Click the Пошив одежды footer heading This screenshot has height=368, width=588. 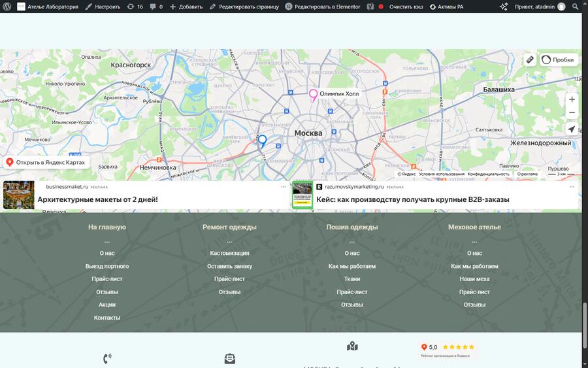pos(352,227)
